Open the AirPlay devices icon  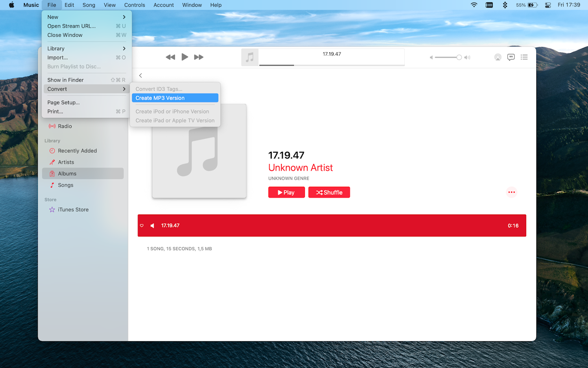497,57
